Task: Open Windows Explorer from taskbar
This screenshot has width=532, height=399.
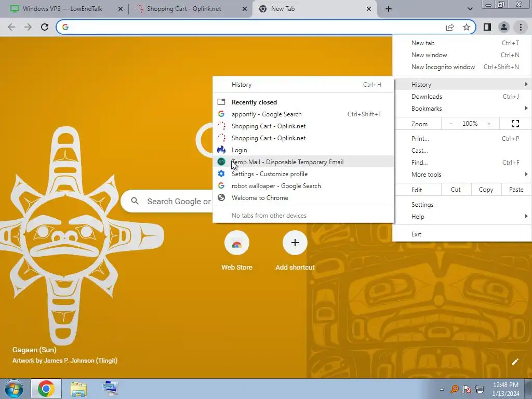Action: (x=78, y=389)
